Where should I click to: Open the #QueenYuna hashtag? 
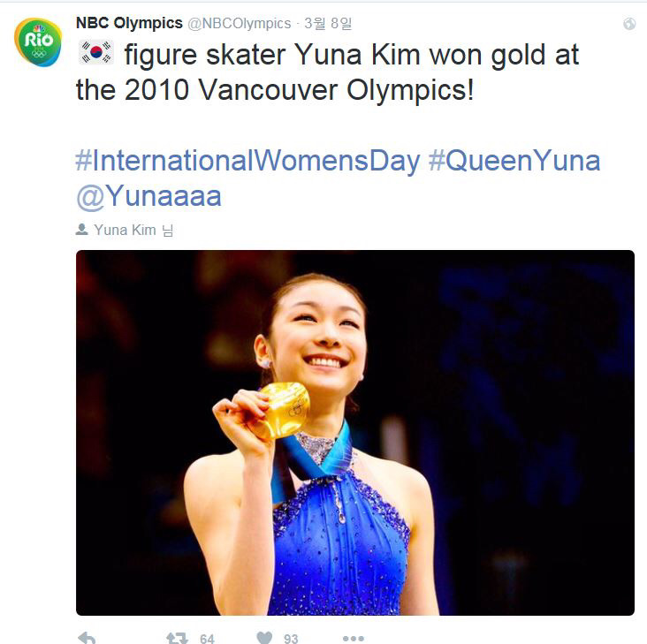(x=514, y=161)
